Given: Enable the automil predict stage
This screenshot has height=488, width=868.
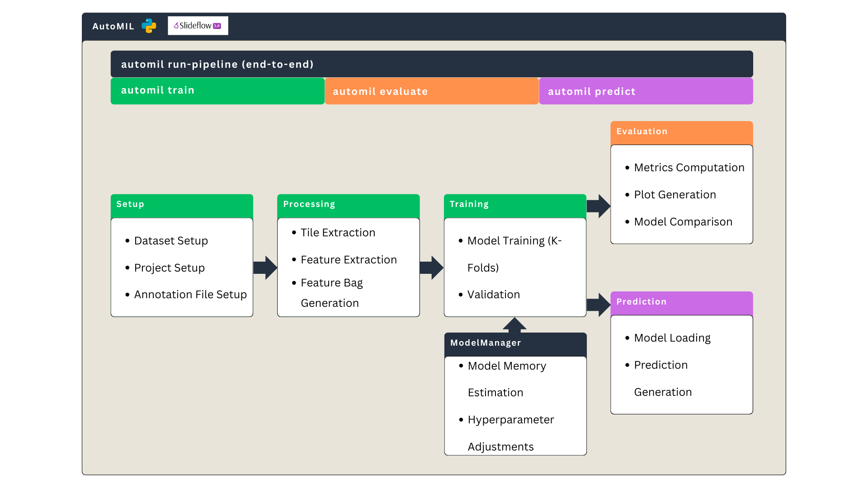Looking at the screenshot, I should coord(646,91).
